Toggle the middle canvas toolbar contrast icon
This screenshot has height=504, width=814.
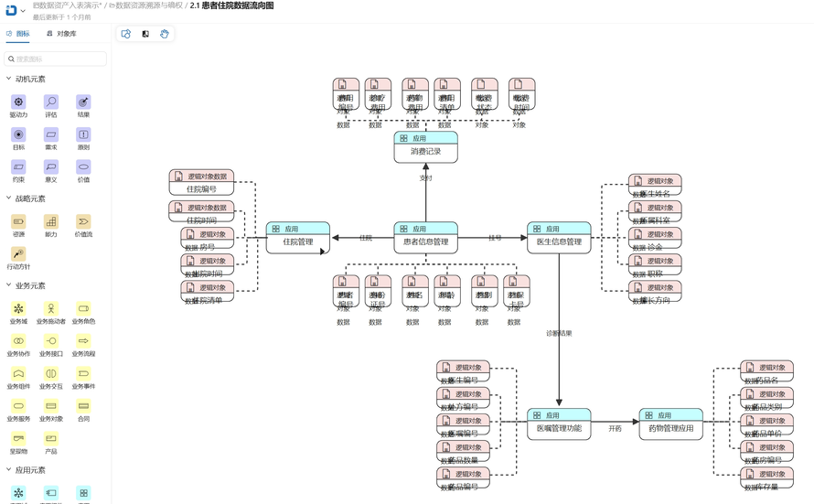tap(145, 34)
